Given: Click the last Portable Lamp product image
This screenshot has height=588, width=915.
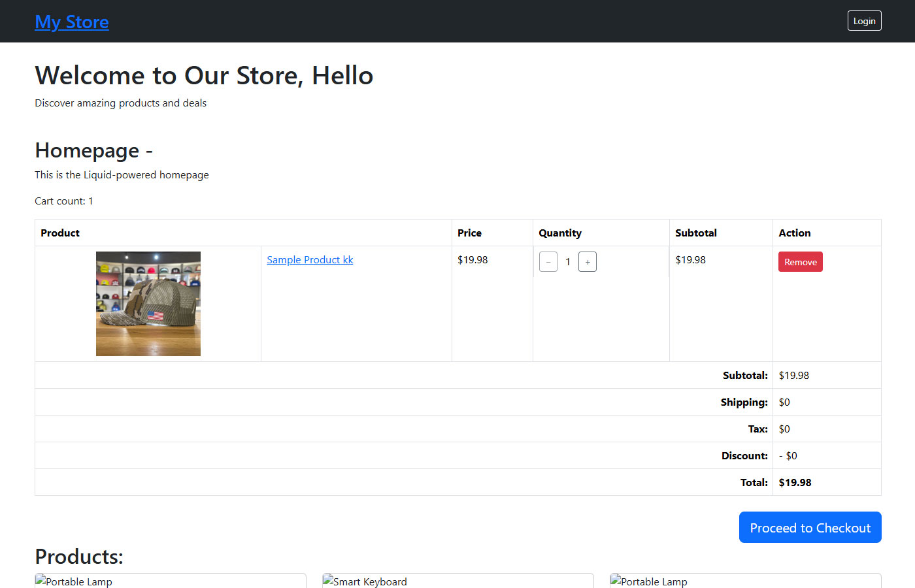Looking at the screenshot, I should 649,581.
